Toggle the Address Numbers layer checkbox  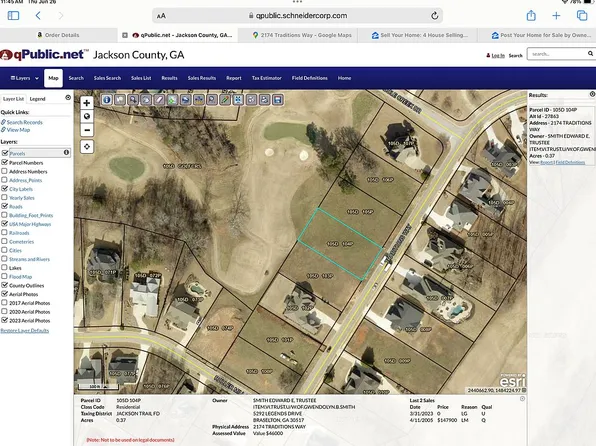[x=5, y=171]
